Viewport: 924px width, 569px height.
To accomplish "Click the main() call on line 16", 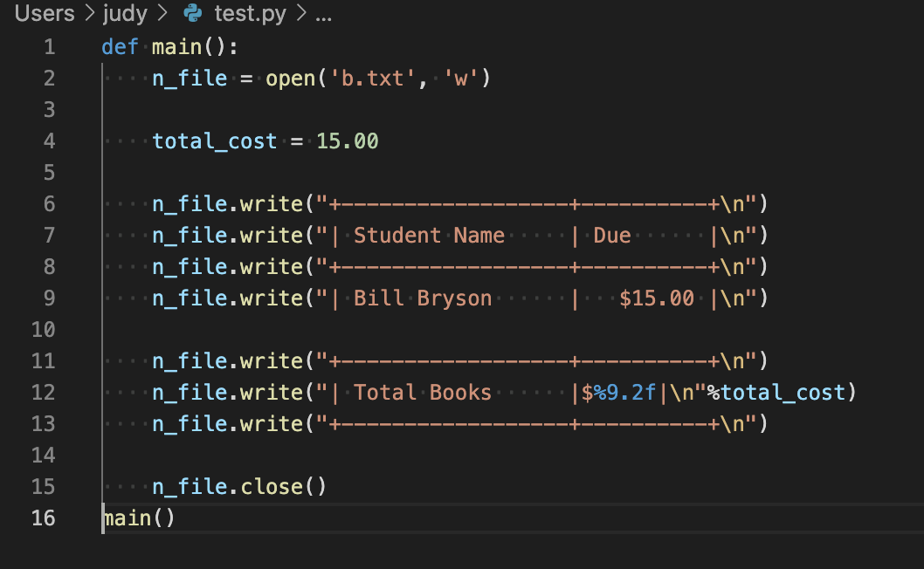I will tap(139, 518).
